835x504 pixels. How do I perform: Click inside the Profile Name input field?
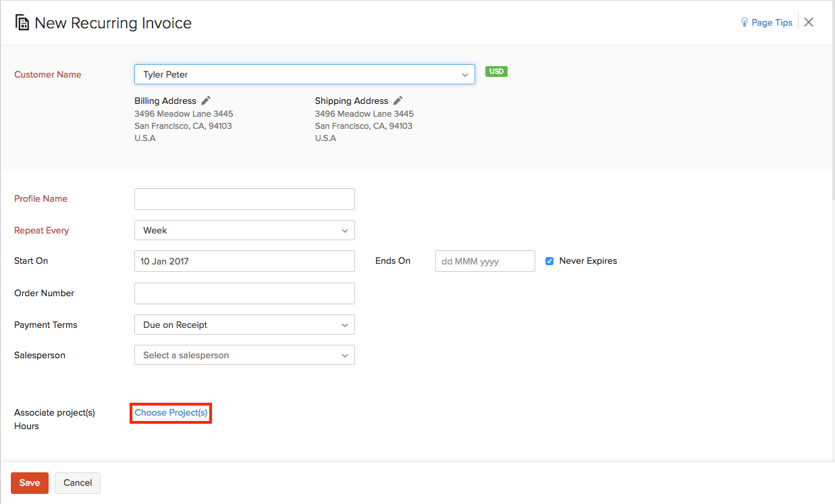244,198
